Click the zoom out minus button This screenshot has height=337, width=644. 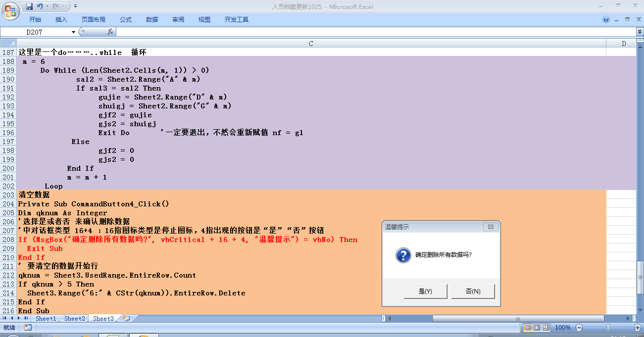point(579,328)
